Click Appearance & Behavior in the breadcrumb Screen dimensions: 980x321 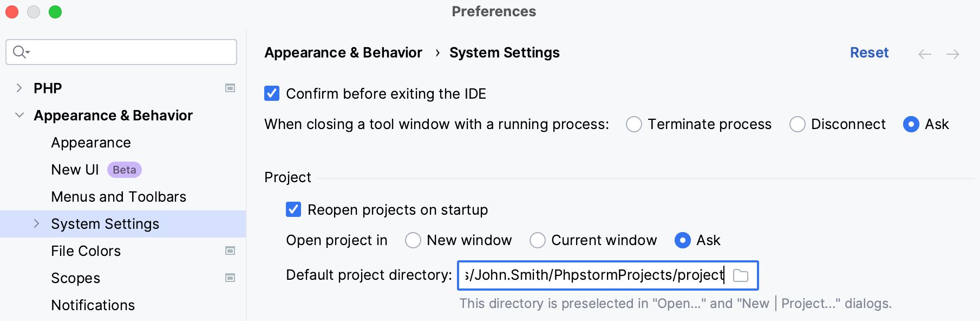(343, 53)
